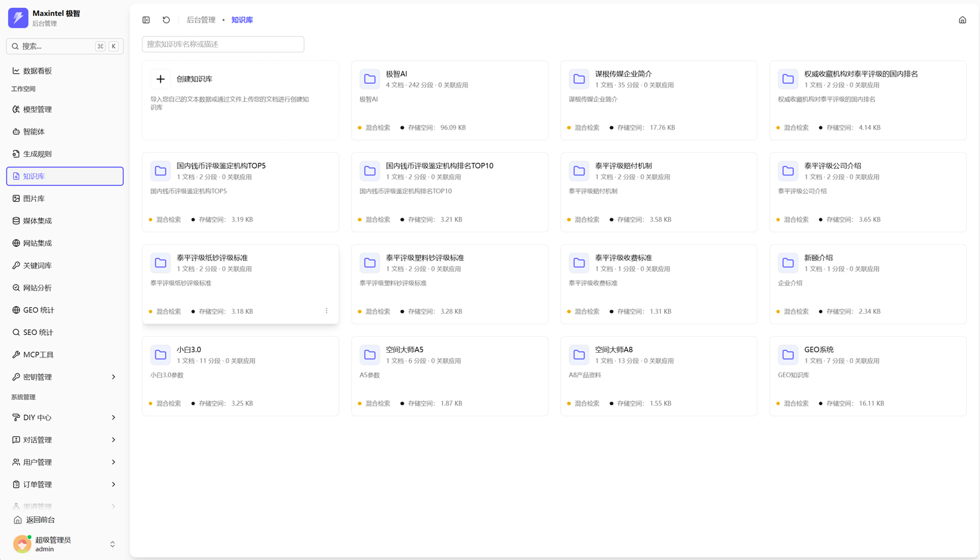Open 模型管理 from the sidebar
Screen dimensions: 980x560
coord(38,109)
